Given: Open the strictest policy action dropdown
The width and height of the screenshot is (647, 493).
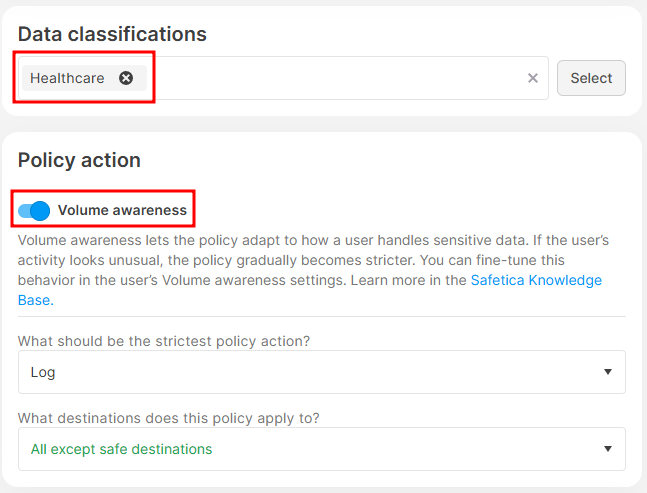Looking at the screenshot, I should tap(321, 372).
